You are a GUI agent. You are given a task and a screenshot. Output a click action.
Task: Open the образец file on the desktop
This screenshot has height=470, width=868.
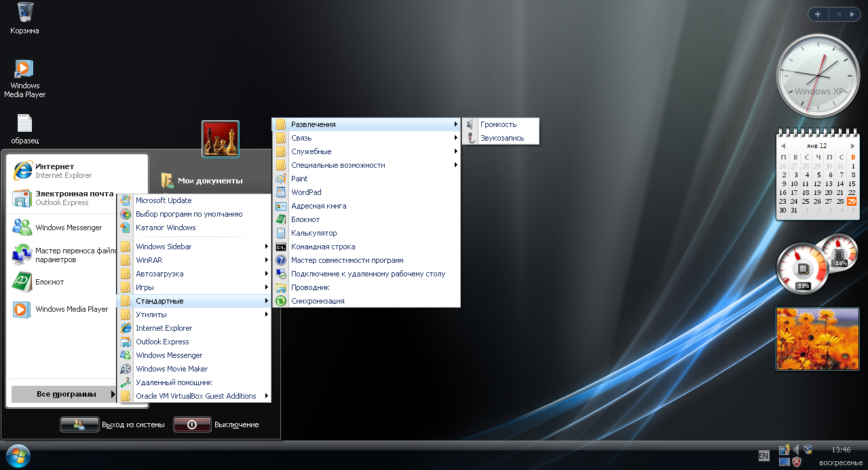[x=24, y=128]
